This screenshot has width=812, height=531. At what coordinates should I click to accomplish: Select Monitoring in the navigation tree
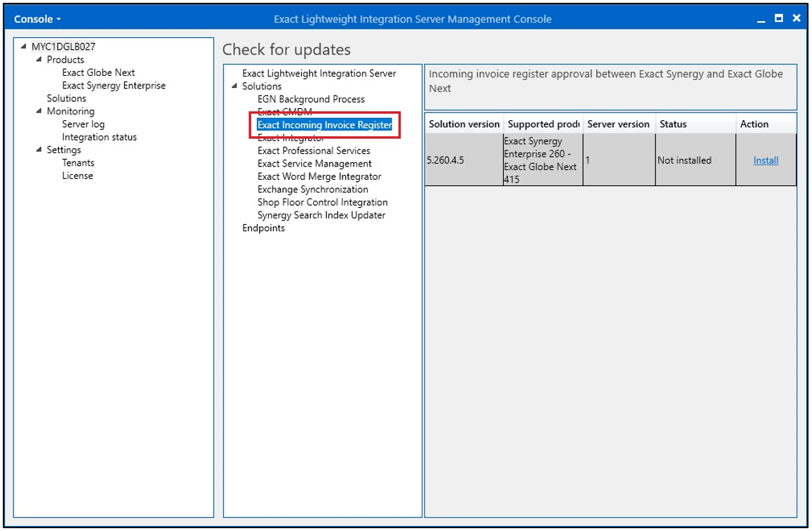tap(70, 112)
